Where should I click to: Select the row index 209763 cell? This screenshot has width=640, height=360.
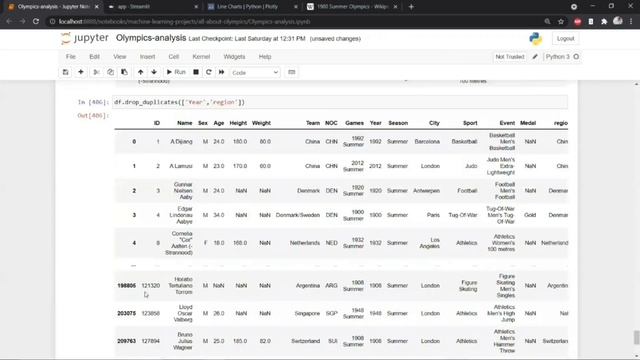pyautogui.click(x=127, y=341)
